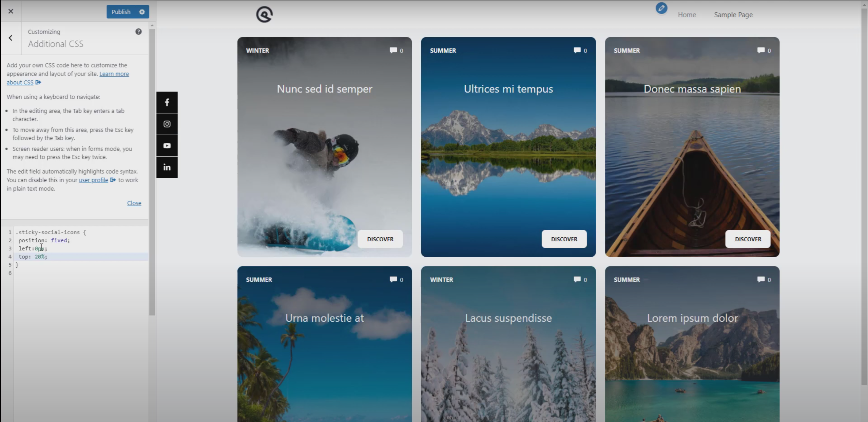Image resolution: width=868 pixels, height=422 pixels.
Task: Click the LinkedIn sticky social icon
Action: tap(167, 167)
